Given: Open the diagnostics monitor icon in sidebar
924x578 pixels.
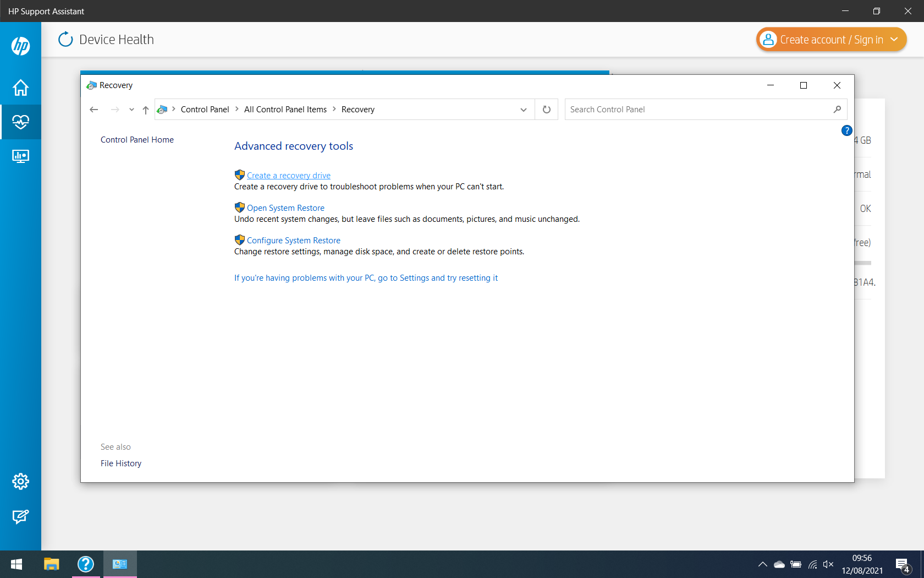Looking at the screenshot, I should (20, 156).
